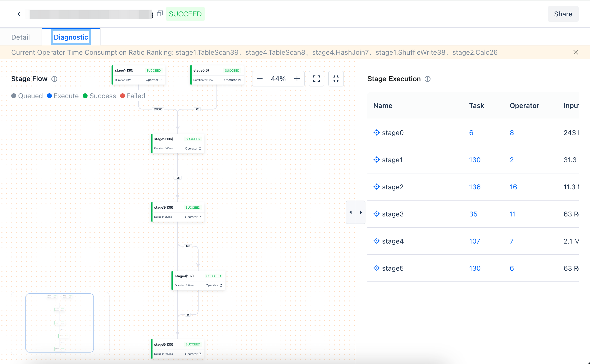Click the back arrow icon
Image resolution: width=590 pixels, height=364 pixels.
pos(19,14)
